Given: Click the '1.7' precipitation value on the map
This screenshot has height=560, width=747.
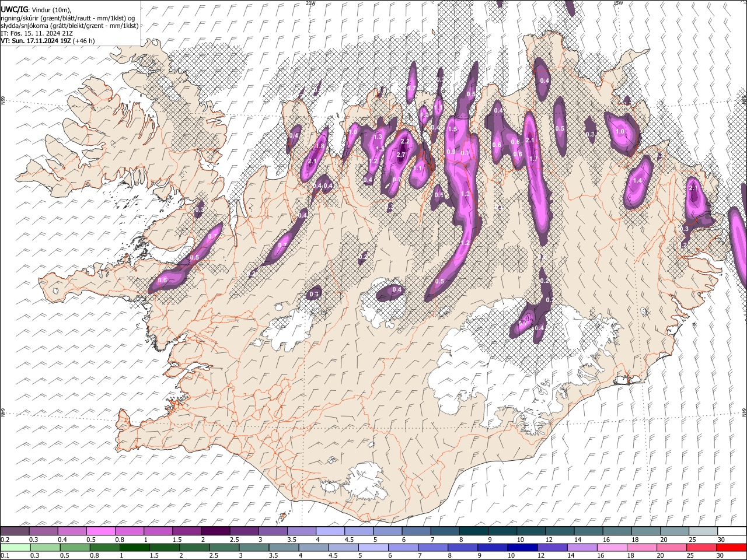Looking at the screenshot, I should click(533, 159).
